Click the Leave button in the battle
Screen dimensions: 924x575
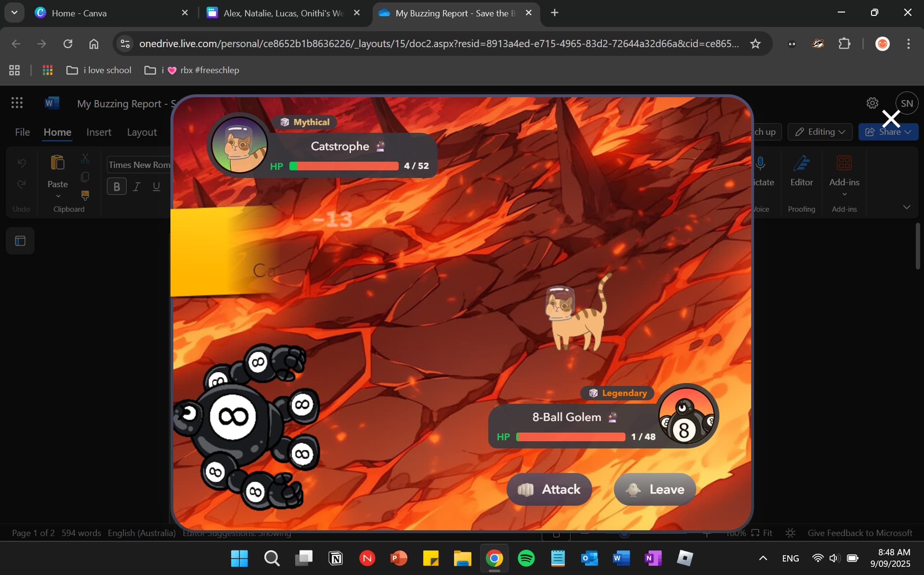[x=655, y=489]
